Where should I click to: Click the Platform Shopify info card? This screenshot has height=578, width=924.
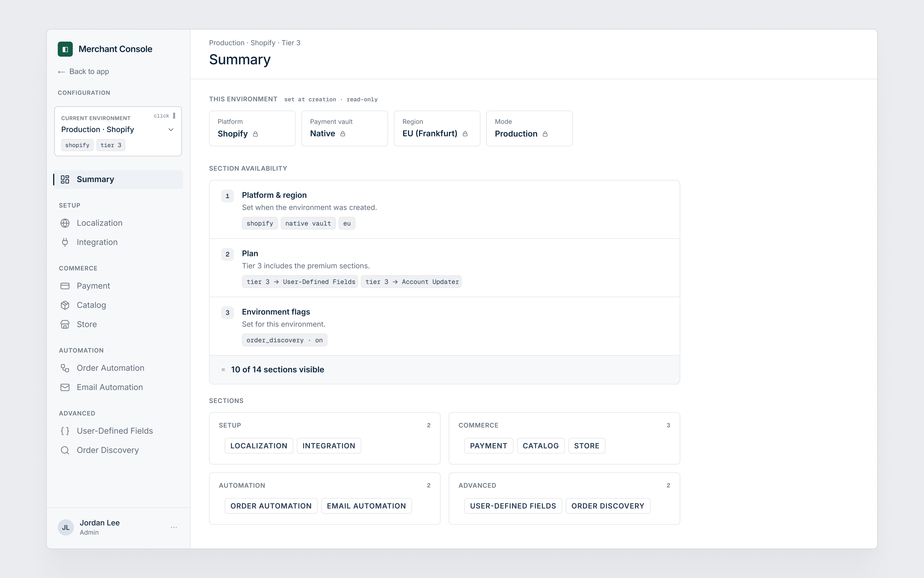tap(252, 128)
